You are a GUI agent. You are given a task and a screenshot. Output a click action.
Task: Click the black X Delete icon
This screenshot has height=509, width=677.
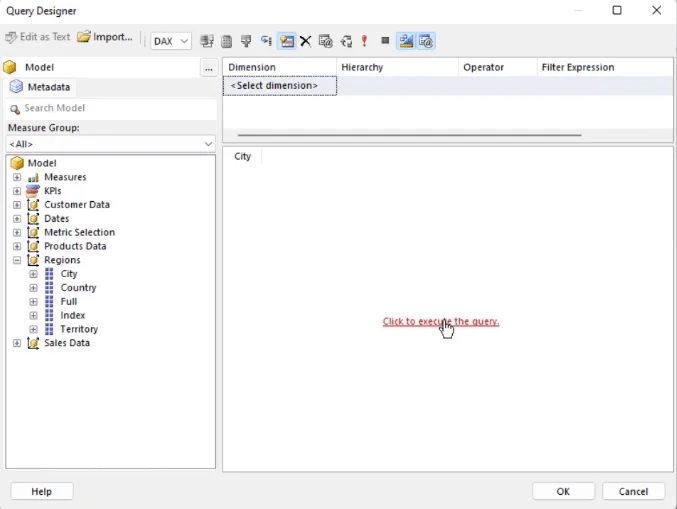306,41
